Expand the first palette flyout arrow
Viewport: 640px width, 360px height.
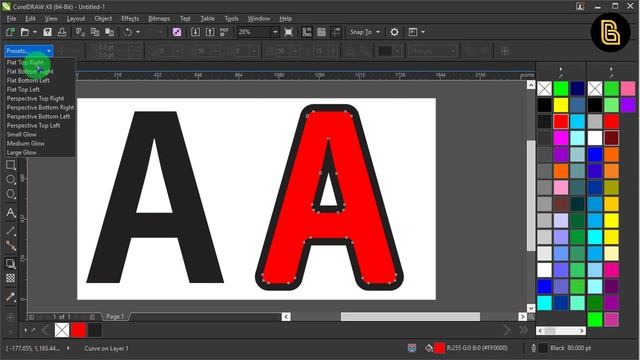click(561, 69)
